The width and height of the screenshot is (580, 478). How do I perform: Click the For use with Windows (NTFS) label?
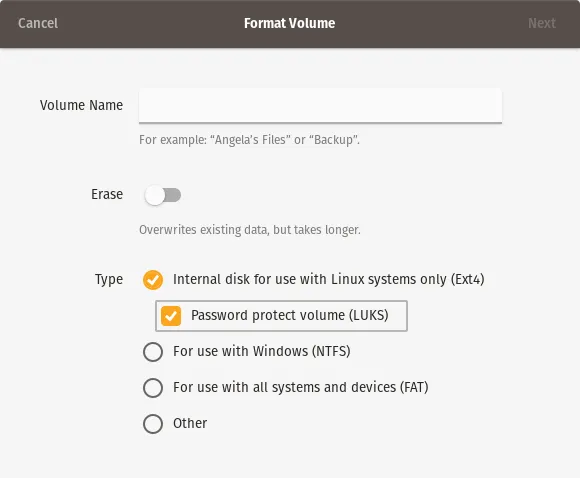click(x=262, y=351)
